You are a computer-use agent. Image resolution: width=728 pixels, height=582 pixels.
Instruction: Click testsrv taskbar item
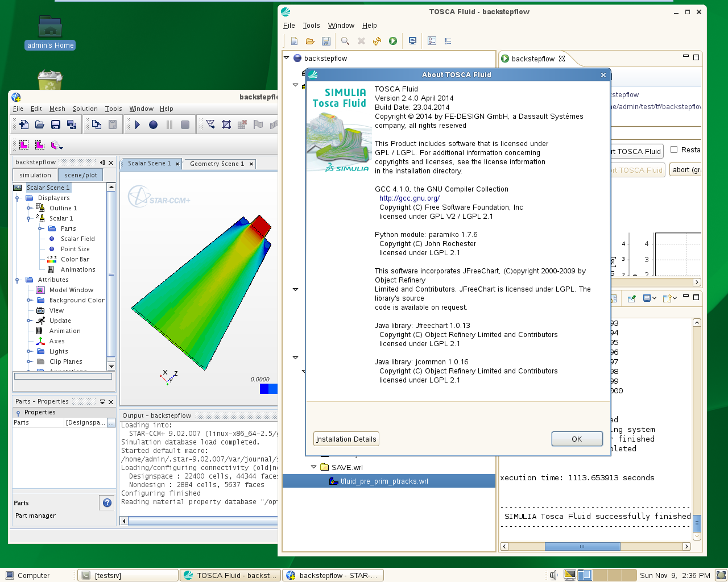pos(128,575)
